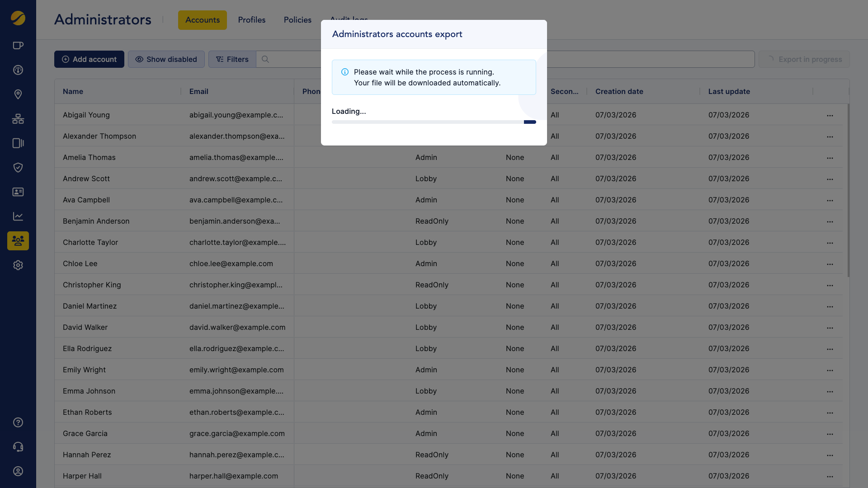The height and width of the screenshot is (488, 868).
Task: Select the chloe.lee@example.com email cell
Action: pos(231,263)
